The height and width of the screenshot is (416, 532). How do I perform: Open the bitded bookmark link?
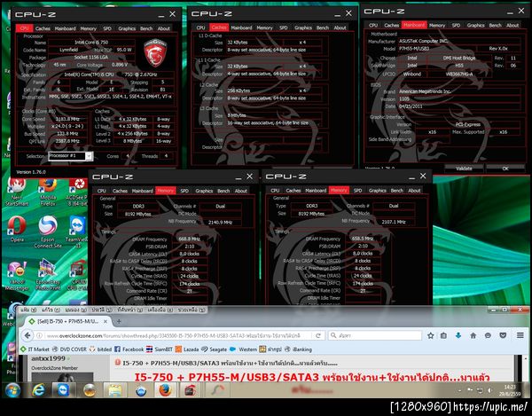101,349
